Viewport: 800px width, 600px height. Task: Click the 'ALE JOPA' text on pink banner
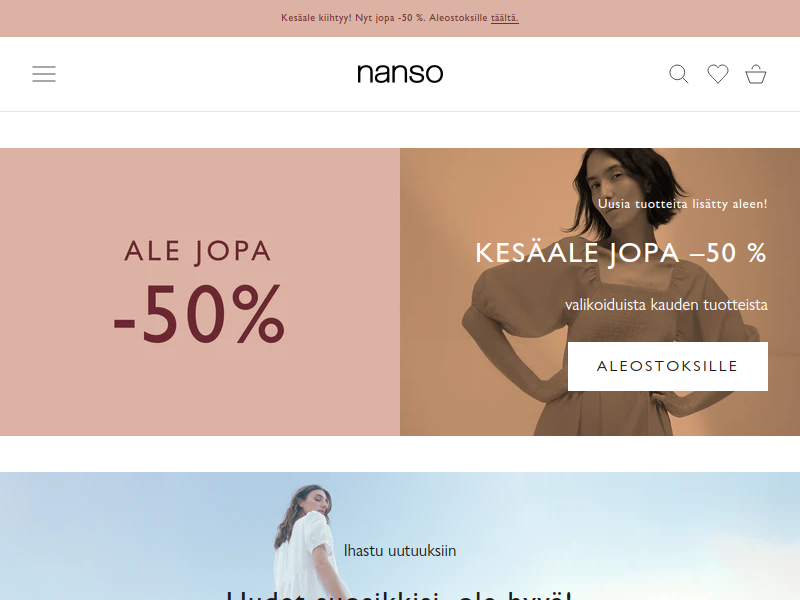[198, 252]
